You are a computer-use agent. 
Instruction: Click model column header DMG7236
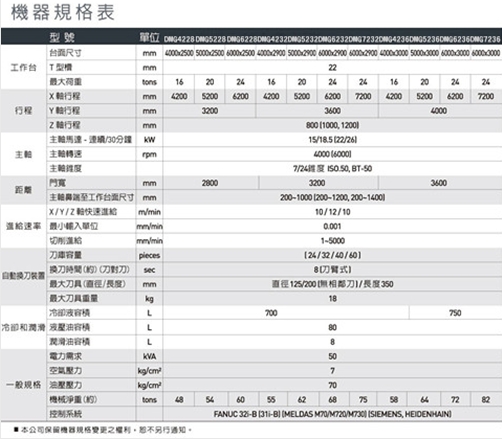tap(486, 39)
